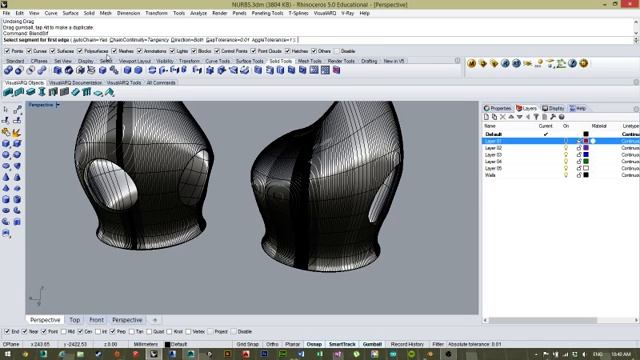Toggle the Perp object snap

point(113,332)
